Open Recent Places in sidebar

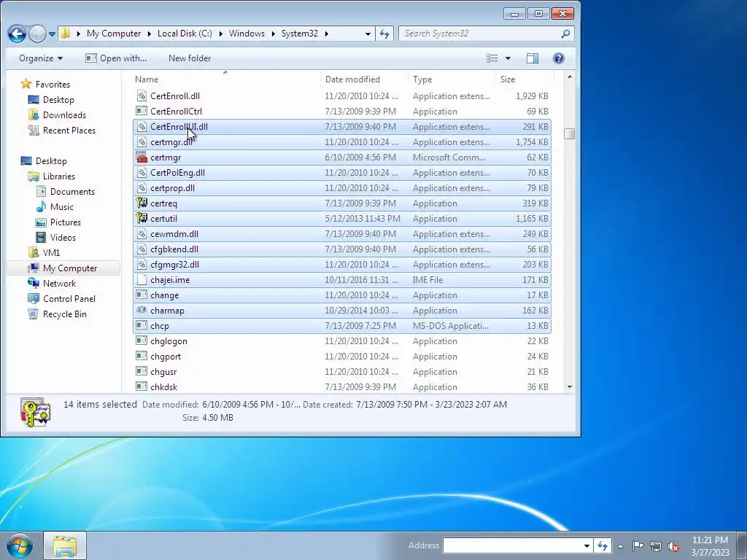tap(62, 131)
